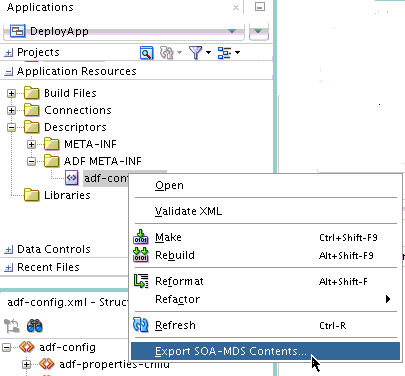Click the application menu arrow button beside DeployApp

tap(258, 31)
